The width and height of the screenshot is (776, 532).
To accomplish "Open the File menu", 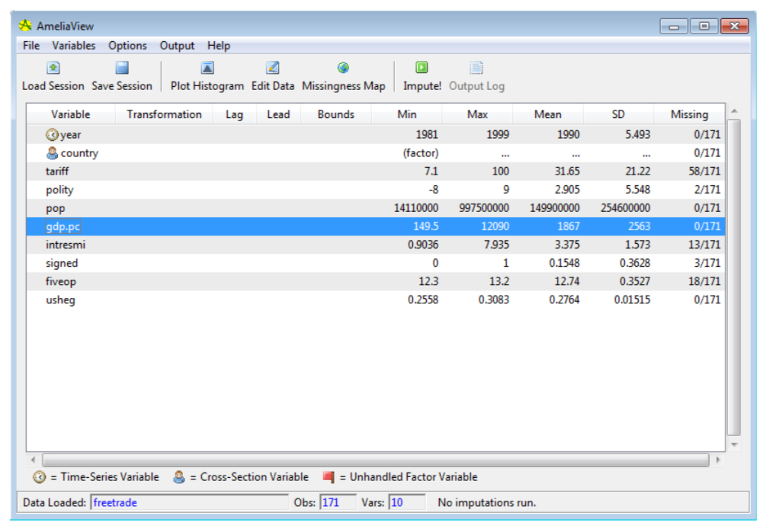I will tap(31, 46).
